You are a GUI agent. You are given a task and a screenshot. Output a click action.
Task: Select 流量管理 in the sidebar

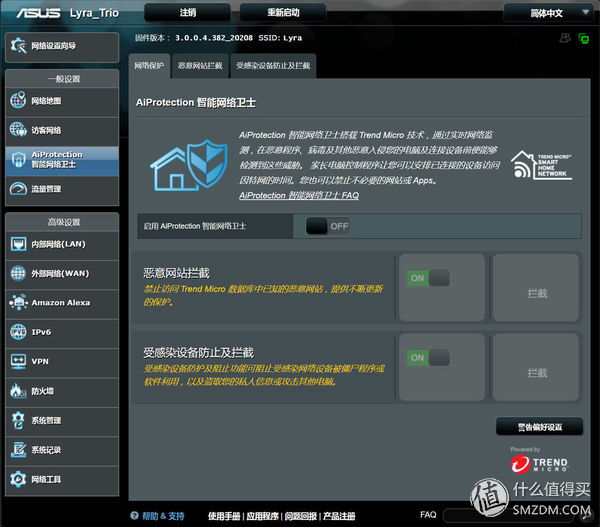click(62, 190)
